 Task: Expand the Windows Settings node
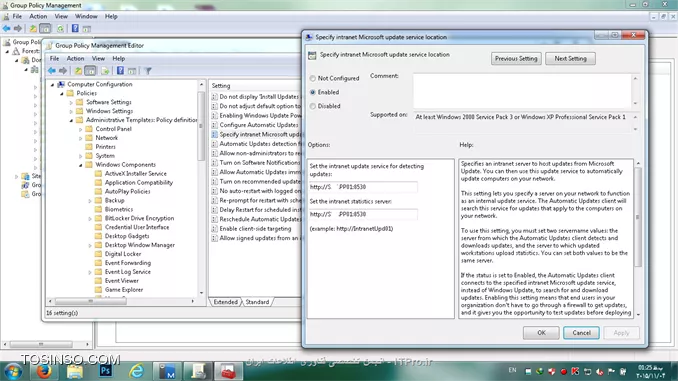(x=71, y=111)
